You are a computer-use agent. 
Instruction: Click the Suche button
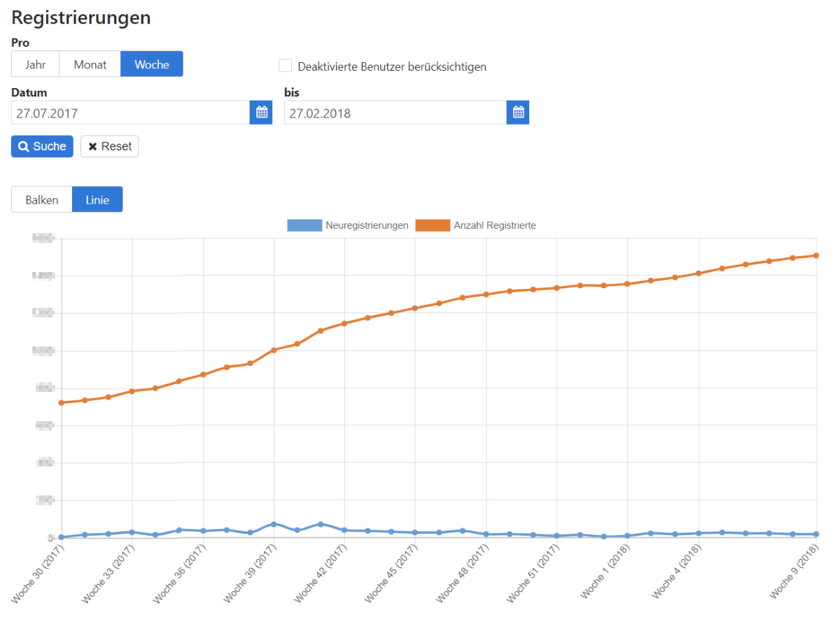click(x=43, y=146)
